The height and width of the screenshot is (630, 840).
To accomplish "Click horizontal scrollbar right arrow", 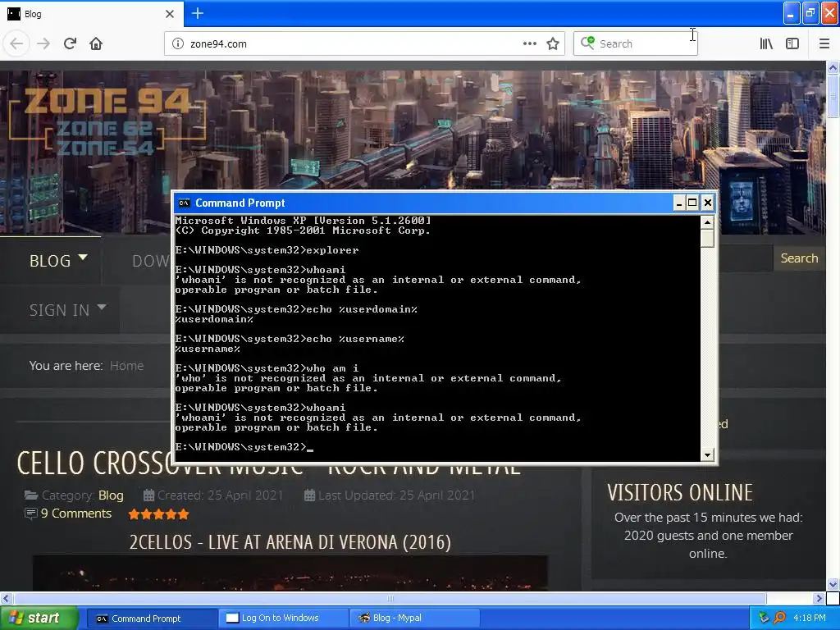I will tap(819, 598).
